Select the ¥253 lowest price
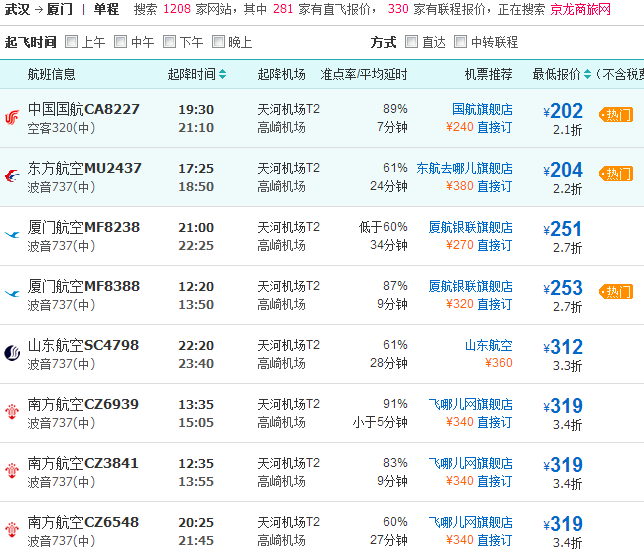Viewport: 644px width, 553px height. pyautogui.click(x=563, y=288)
